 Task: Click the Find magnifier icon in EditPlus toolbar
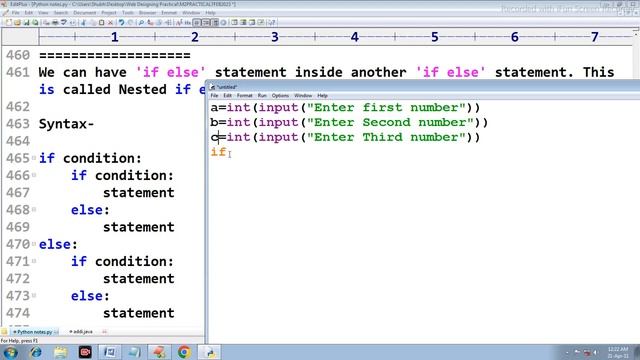tap(141, 22)
